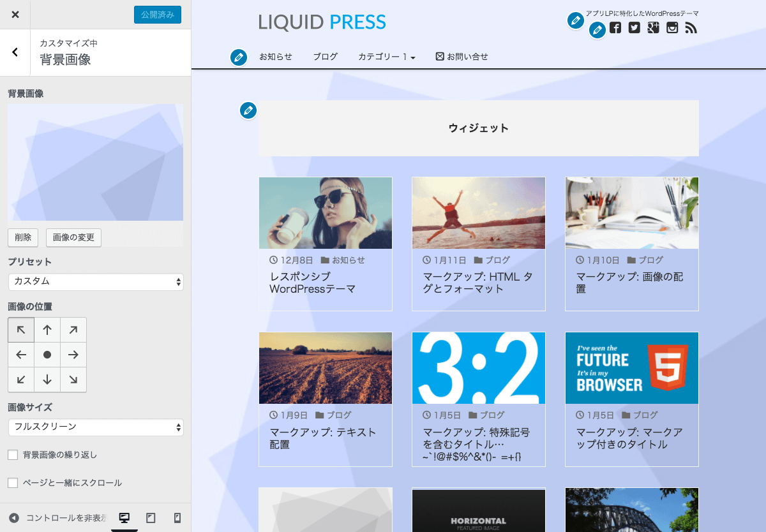
Task: Switch to desktop preview icon
Action: (124, 518)
